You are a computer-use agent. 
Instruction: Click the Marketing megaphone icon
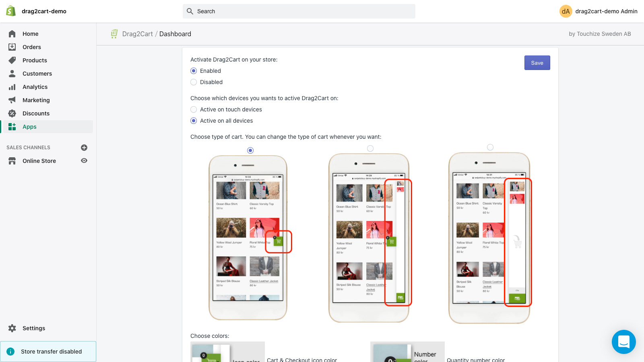12,100
